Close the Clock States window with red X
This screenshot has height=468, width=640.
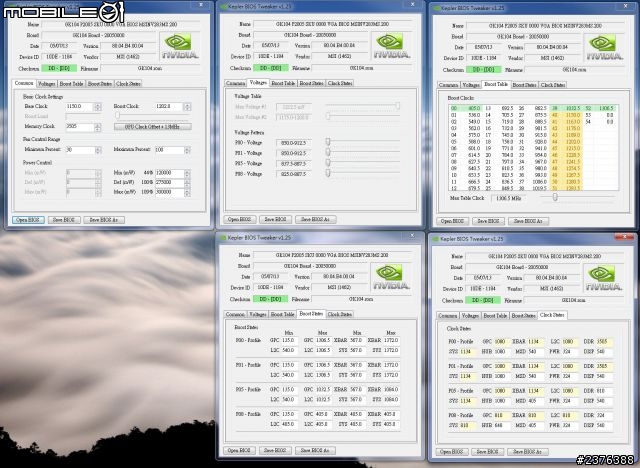pos(624,237)
